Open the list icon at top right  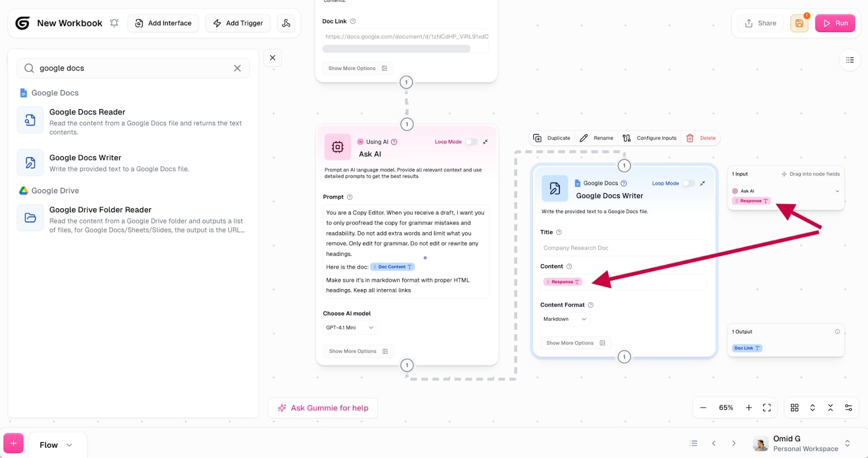[850, 60]
